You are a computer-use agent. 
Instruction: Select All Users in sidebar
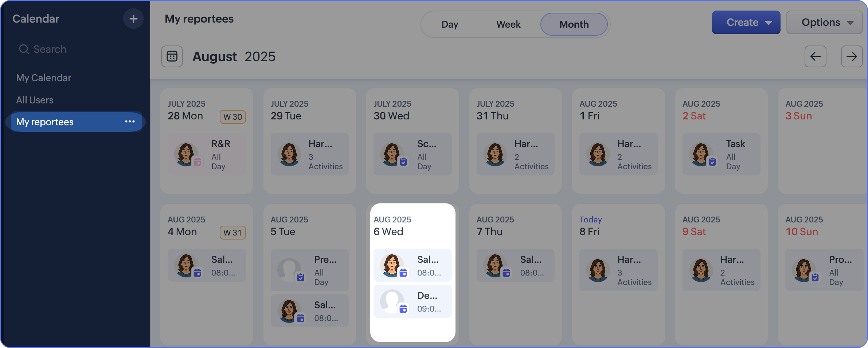tap(35, 100)
